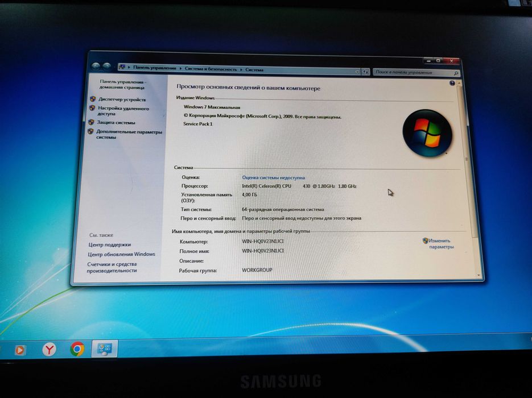Viewport: 532px width, 398px height.
Task: Click the Control Panel icon in address bar
Action: click(x=122, y=67)
